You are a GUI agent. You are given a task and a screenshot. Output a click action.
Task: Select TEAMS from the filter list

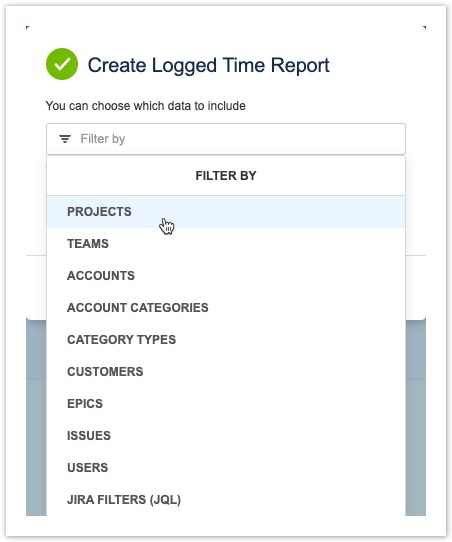[x=226, y=244]
